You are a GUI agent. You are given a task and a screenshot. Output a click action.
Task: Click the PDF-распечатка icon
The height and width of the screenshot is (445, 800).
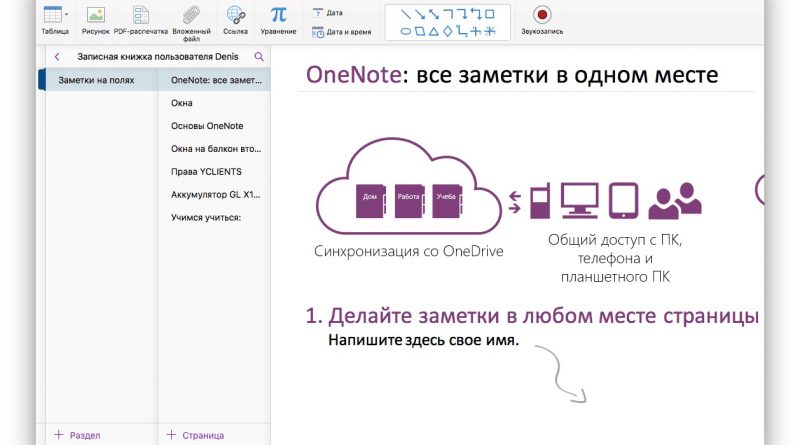(140, 15)
